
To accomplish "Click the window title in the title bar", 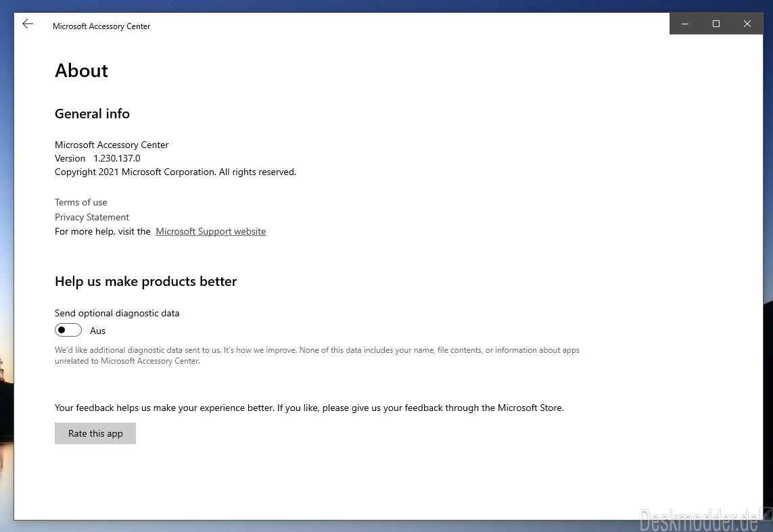I will pos(101,26).
